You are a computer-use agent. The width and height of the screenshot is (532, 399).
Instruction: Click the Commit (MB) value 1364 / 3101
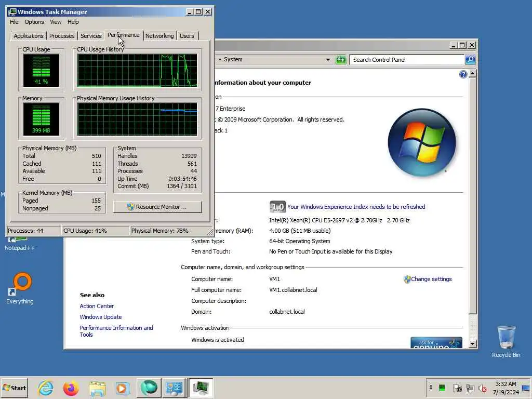coord(181,186)
